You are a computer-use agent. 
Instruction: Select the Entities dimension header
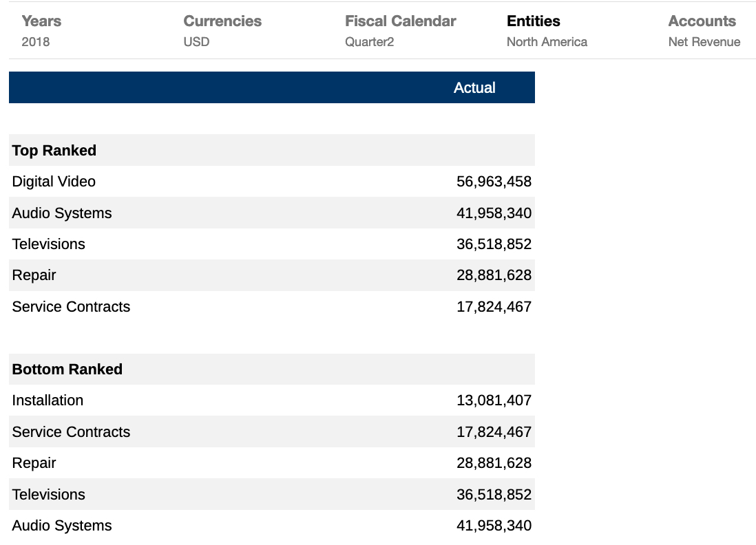point(534,21)
